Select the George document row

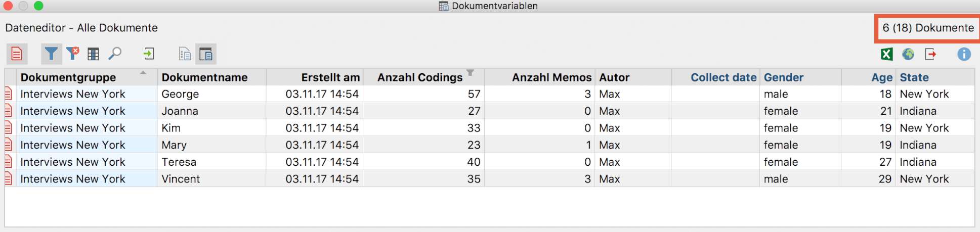(x=489, y=94)
